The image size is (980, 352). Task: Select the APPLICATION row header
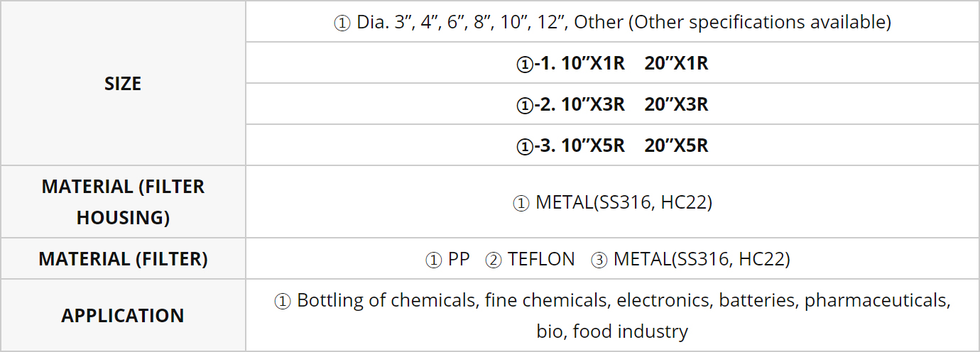point(123,315)
